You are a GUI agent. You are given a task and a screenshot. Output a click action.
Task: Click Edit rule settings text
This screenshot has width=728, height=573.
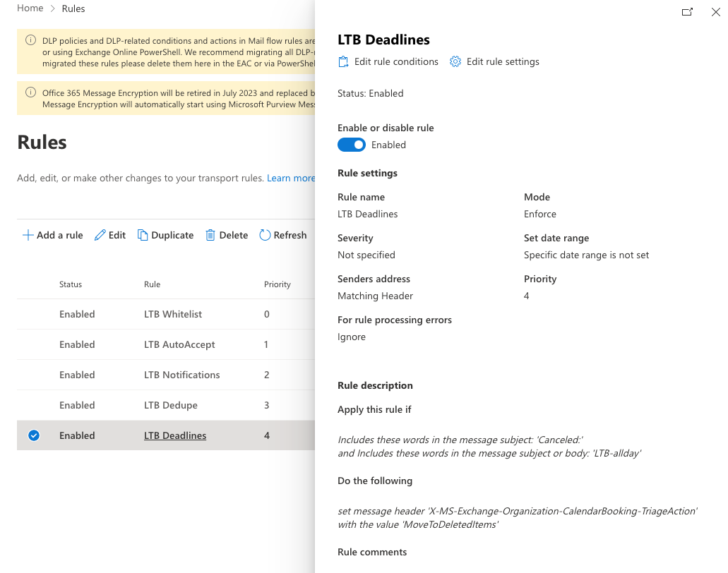503,61
